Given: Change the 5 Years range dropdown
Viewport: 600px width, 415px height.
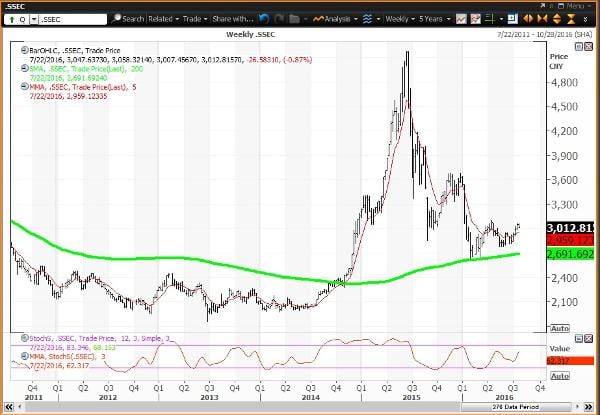Looking at the screenshot, I should click(435, 19).
